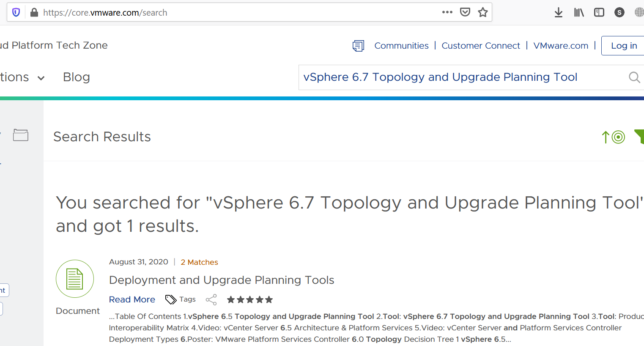This screenshot has width=644, height=346.
Task: Toggle the bookmark star in the address bar
Action: [482, 12]
